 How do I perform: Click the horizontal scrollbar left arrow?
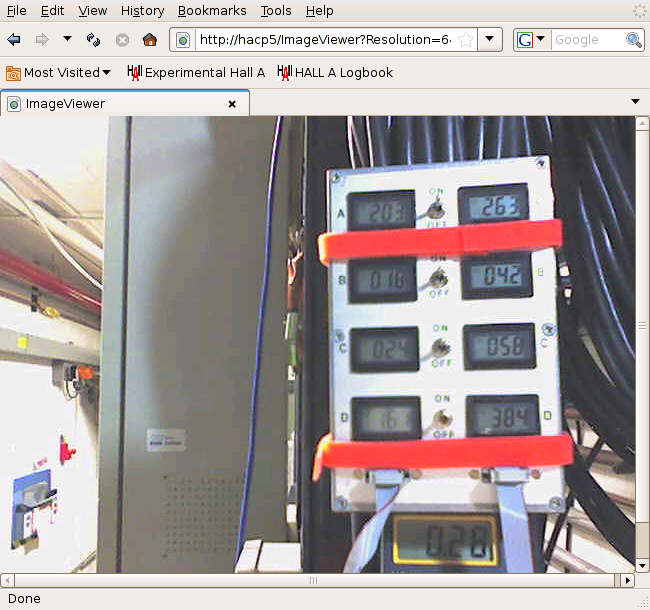[7, 580]
